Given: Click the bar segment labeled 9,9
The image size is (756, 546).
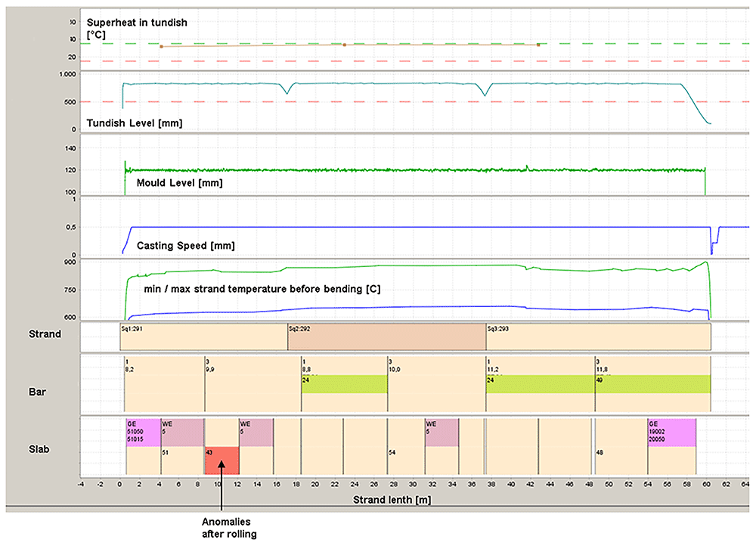Looking at the screenshot, I should (253, 384).
